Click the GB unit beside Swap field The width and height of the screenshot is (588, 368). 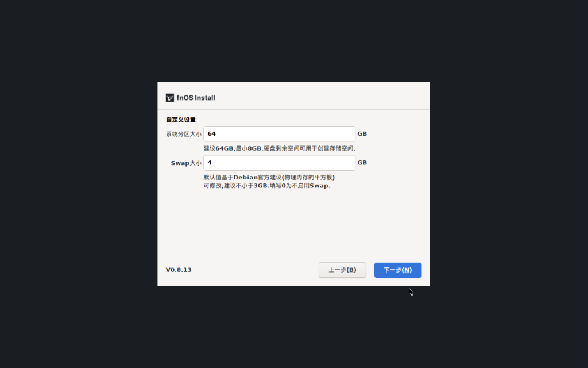tap(362, 163)
